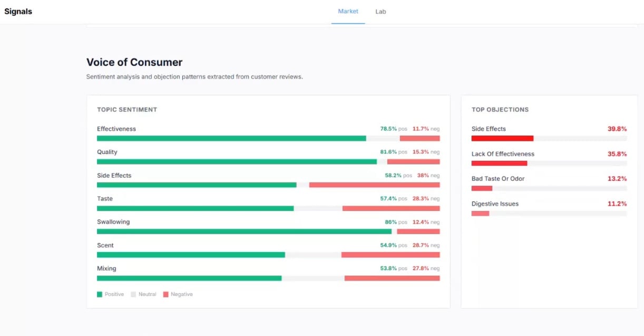Click the Signals logo

[18, 11]
